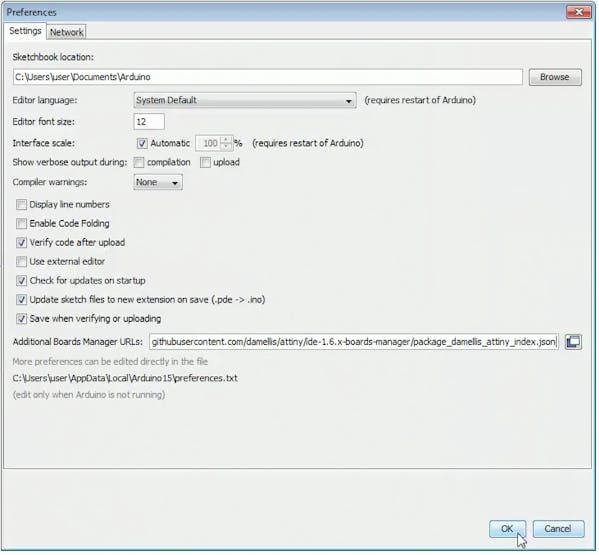Click the Browse button for sketchbook location
This screenshot has height=555, width=599.
[555, 77]
